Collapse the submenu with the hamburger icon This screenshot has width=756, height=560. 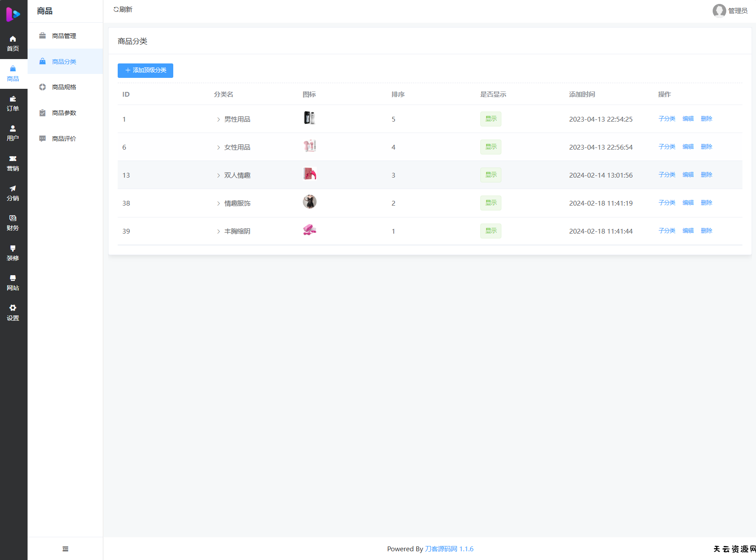click(65, 549)
